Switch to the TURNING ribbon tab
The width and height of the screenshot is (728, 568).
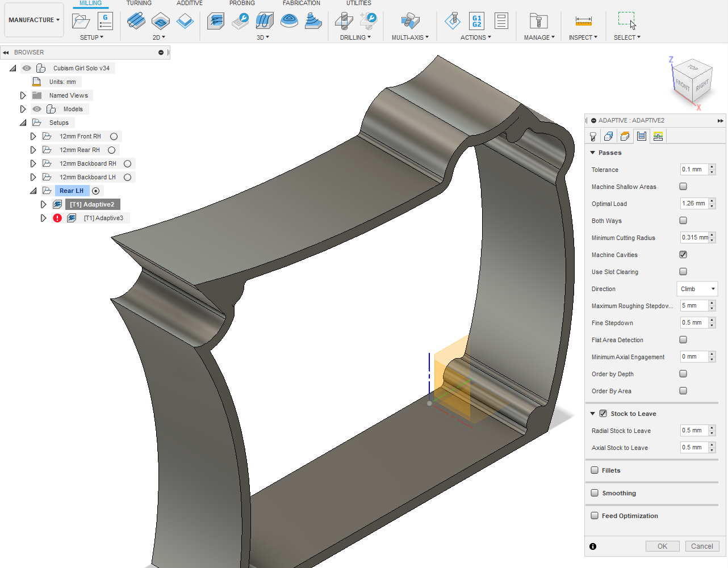[x=139, y=3]
